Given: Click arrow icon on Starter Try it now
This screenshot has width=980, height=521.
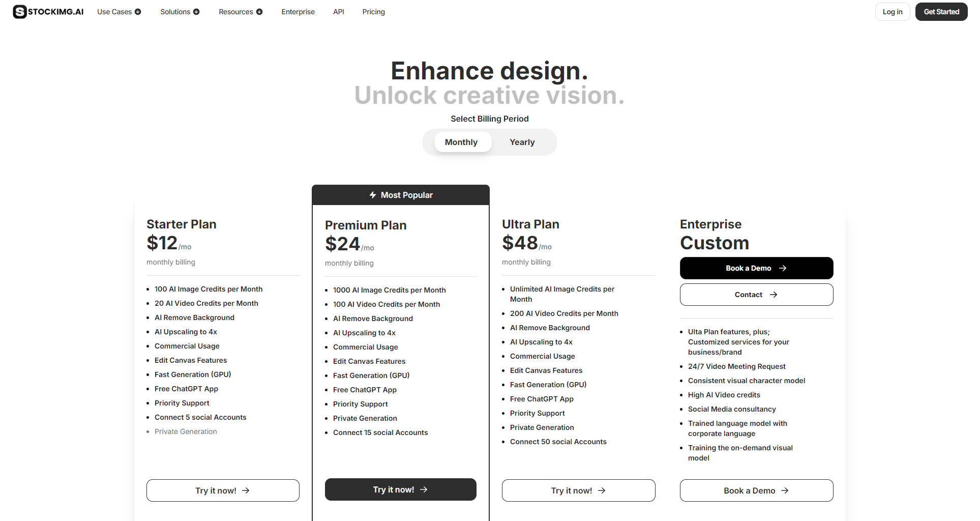Looking at the screenshot, I should tap(246, 490).
